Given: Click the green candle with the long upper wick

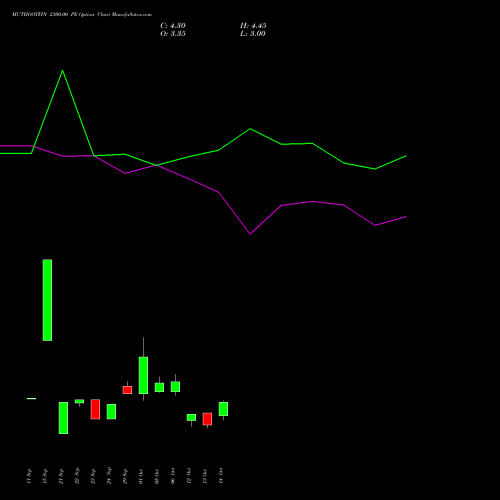Looking at the screenshot, I should coord(143,375).
